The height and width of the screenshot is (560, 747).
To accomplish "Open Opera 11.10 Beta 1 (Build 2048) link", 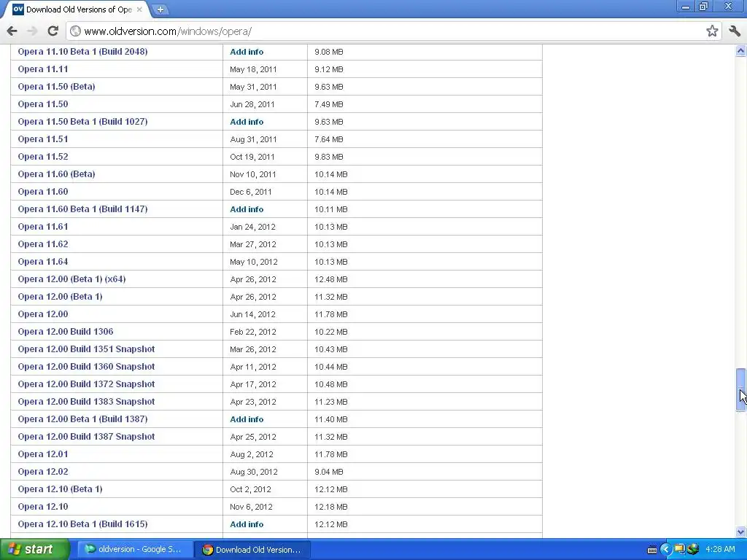I will click(82, 52).
